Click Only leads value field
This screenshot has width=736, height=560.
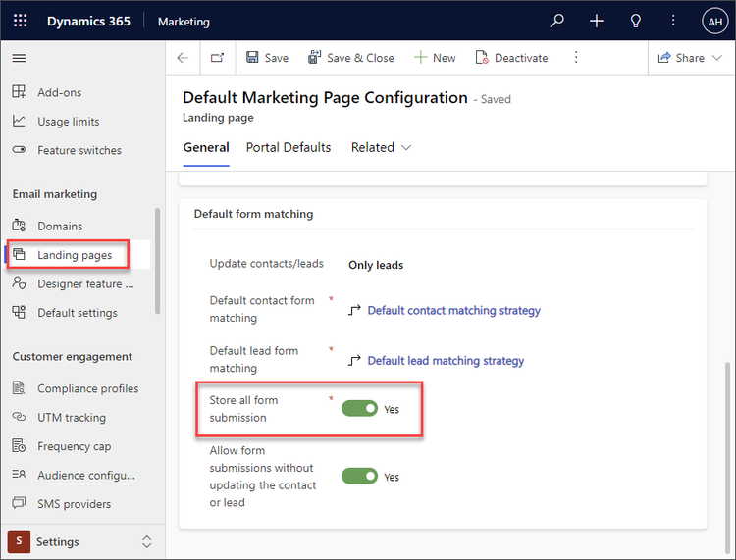376,265
